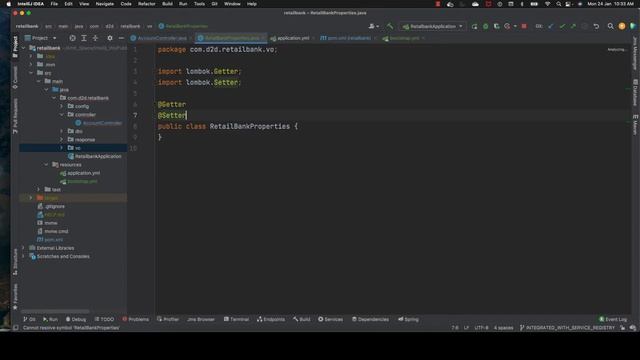Toggle the Maven tool window on right stripe
640x360 pixels.
click(635, 124)
